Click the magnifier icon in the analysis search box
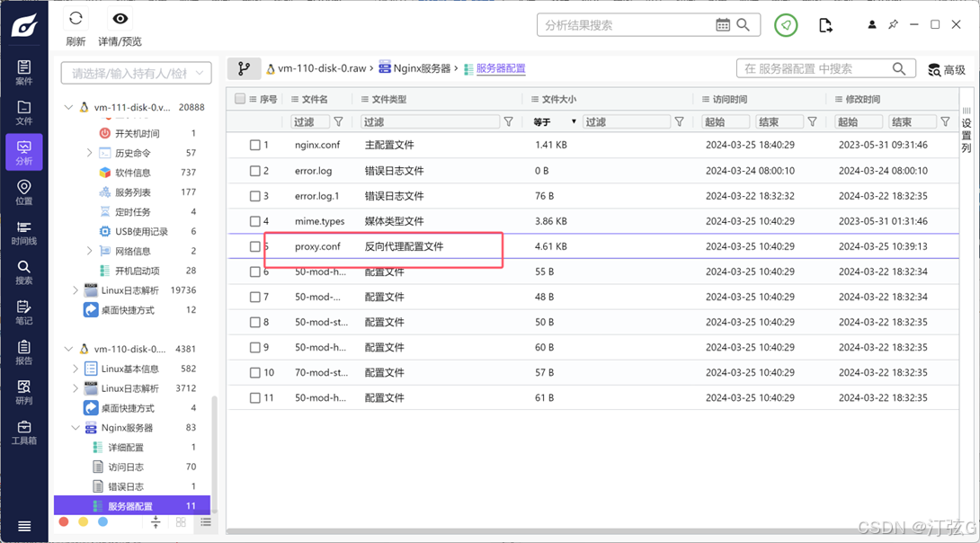The image size is (980, 543). point(744,25)
